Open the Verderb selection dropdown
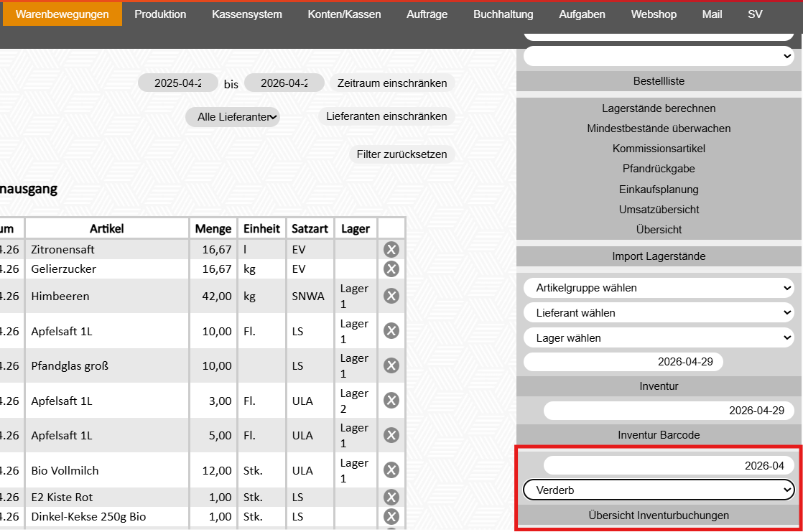803x532 pixels. (x=659, y=490)
